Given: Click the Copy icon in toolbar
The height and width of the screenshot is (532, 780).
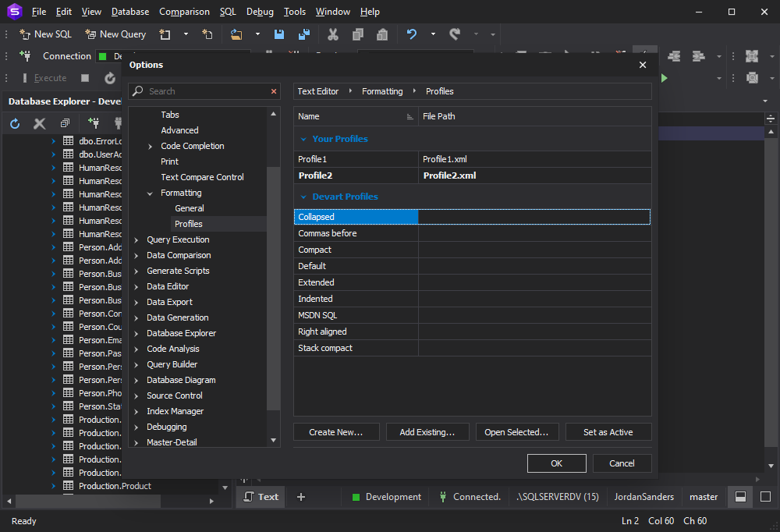Looking at the screenshot, I should [x=358, y=34].
